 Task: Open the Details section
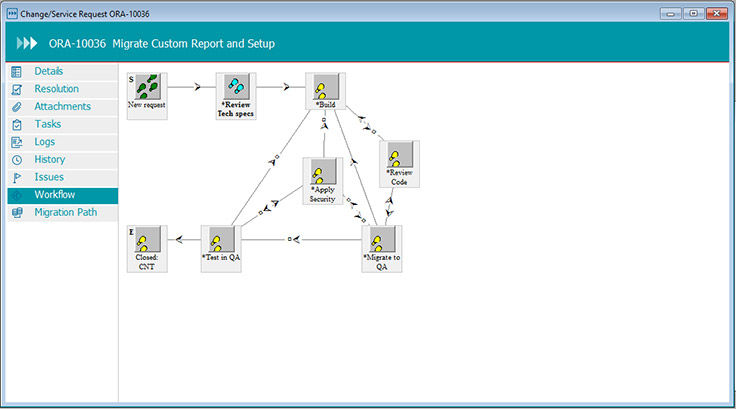pos(62,71)
